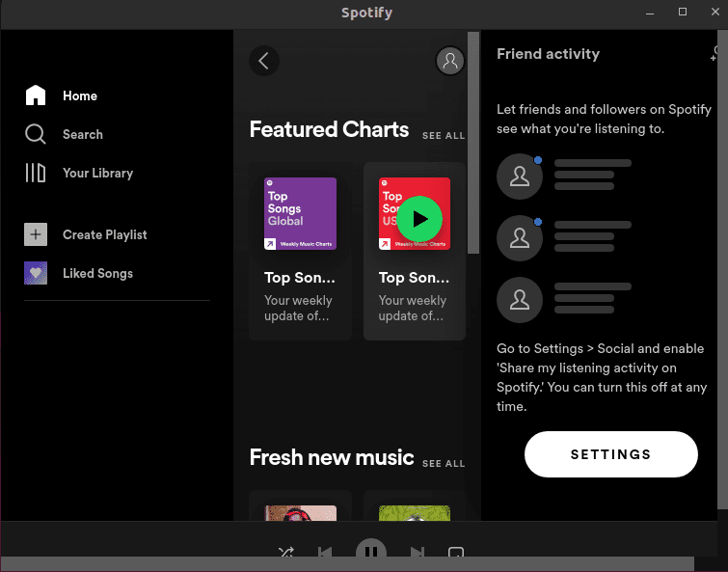Open first Fresh new music album cover
Image resolution: width=728 pixels, height=572 pixels.
click(x=301, y=513)
